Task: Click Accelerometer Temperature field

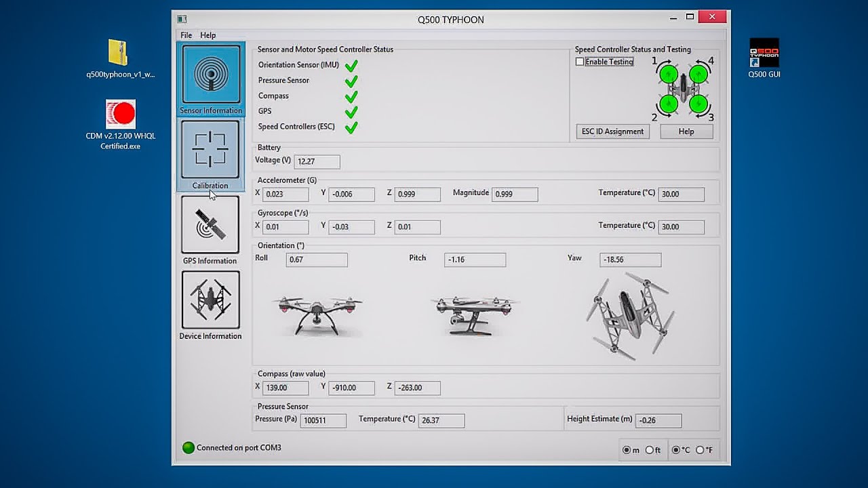Action: (682, 195)
